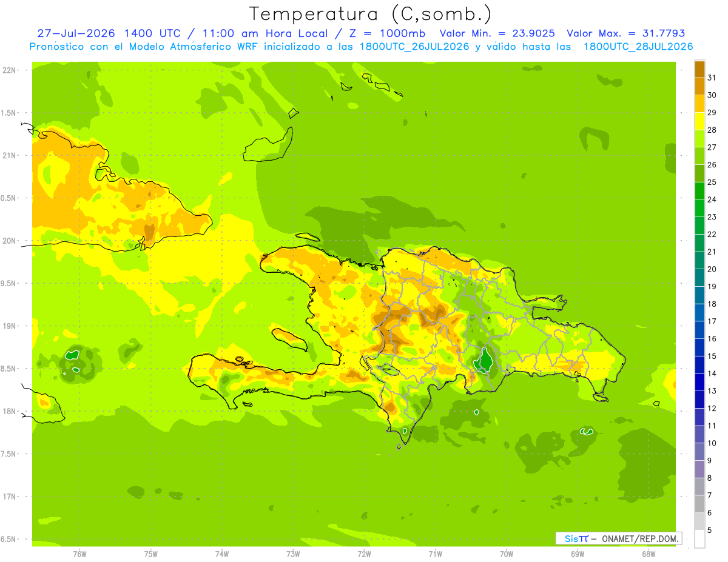
Task: Click the longitude label '70W'
Action: point(507,555)
